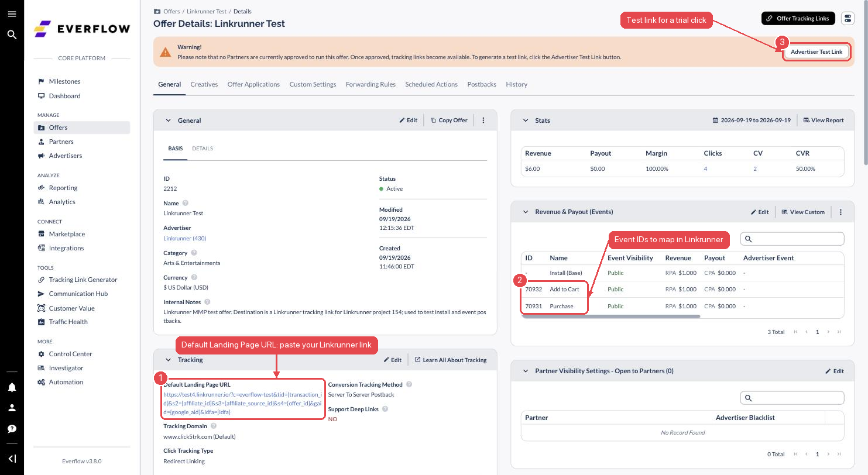The width and height of the screenshot is (868, 475).
Task: Open Revenue & Payout three-dot menu
Action: 840,212
